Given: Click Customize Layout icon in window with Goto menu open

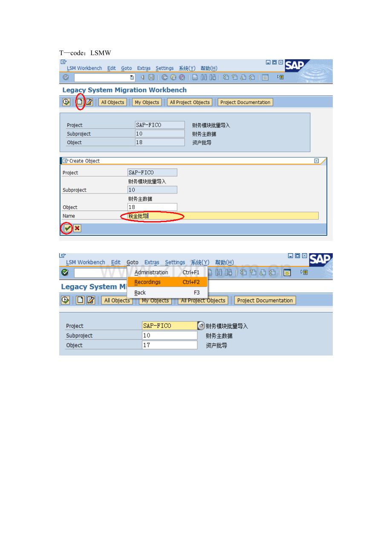Looking at the screenshot, I should pyautogui.click(x=304, y=272).
